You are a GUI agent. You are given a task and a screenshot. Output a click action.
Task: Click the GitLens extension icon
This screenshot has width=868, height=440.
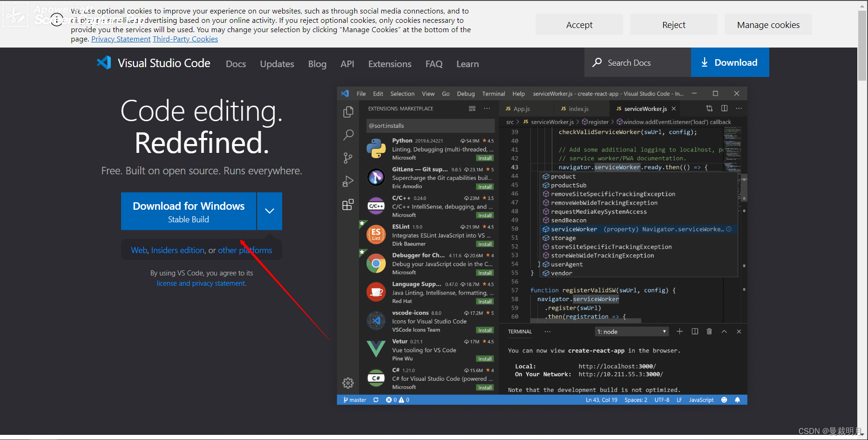376,178
